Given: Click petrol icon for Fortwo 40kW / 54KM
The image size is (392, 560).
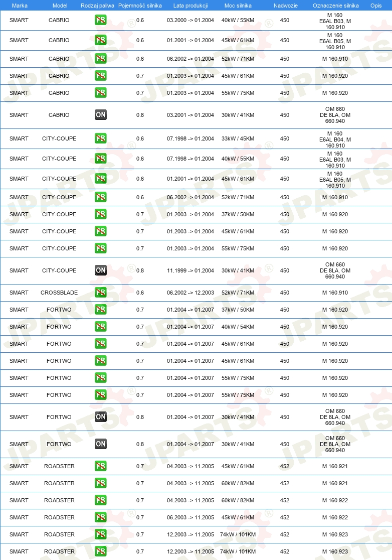Looking at the screenshot, I should click(101, 327).
